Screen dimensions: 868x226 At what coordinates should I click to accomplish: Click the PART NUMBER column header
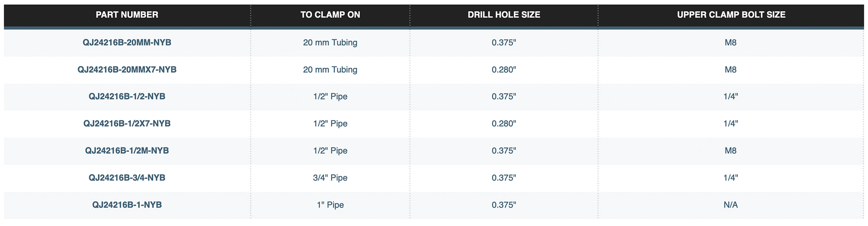click(x=127, y=15)
